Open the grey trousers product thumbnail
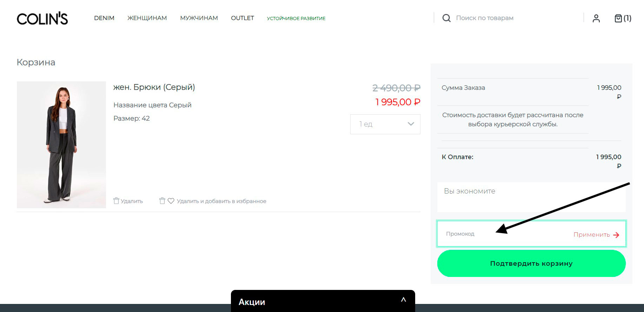Viewport: 644px width, 312px height. click(61, 145)
